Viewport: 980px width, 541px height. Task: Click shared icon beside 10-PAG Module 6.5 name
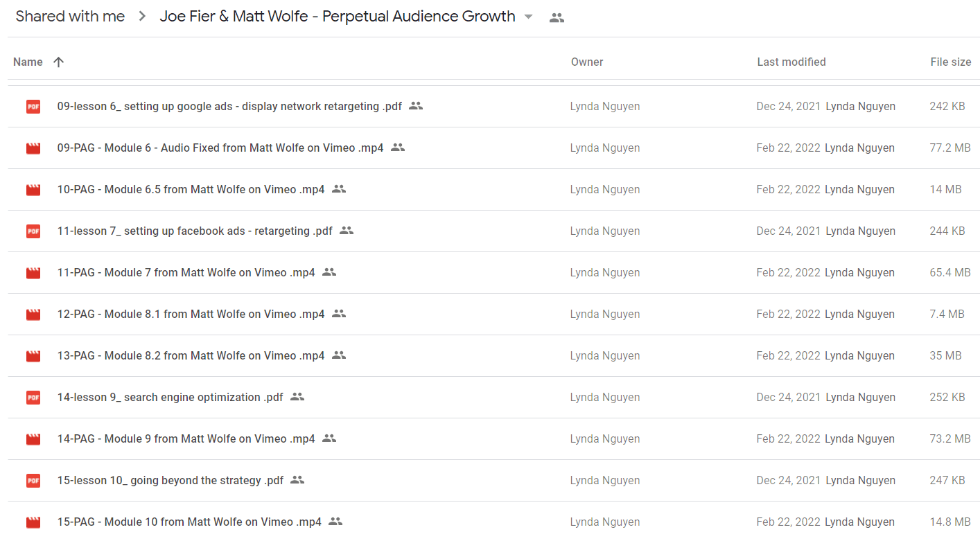[339, 189]
